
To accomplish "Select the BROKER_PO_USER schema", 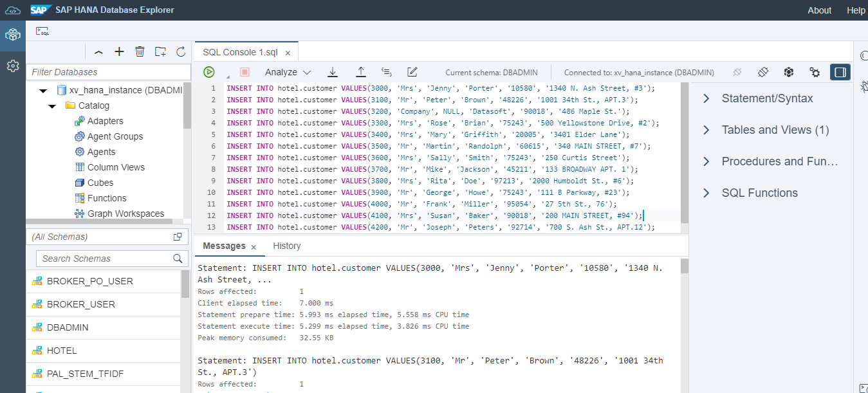I will coord(104,281).
